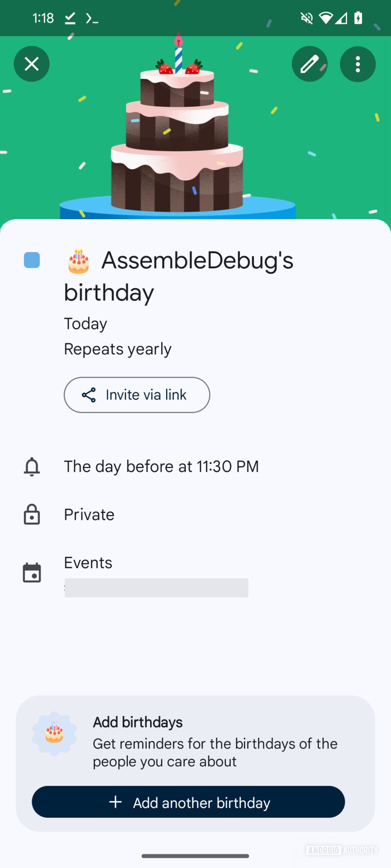Tap the share icon on invite button
The image size is (391, 868).
click(x=89, y=395)
